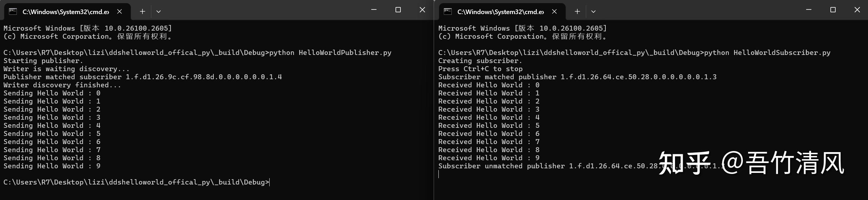Click the 'Sending Hello World : 9' line
868x200 pixels.
coord(52,166)
